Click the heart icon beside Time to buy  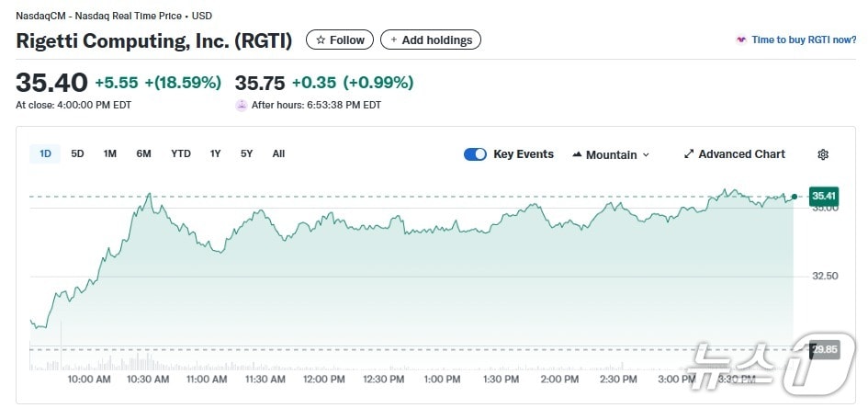point(740,40)
